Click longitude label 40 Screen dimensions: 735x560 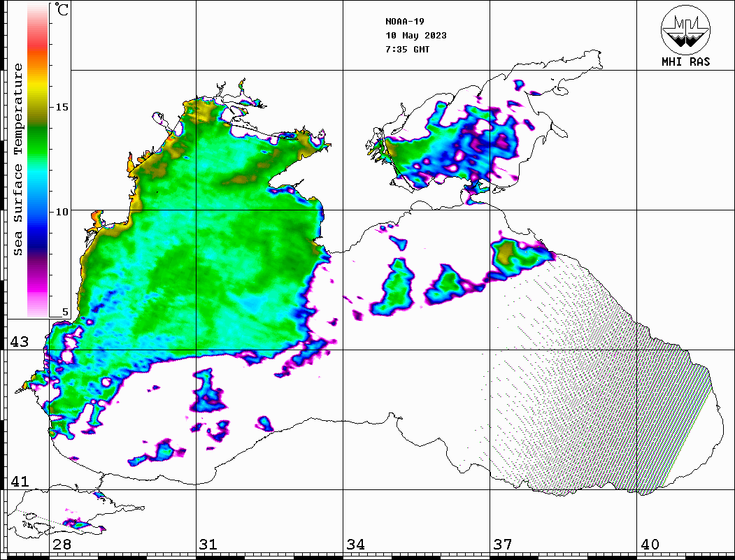(650, 545)
